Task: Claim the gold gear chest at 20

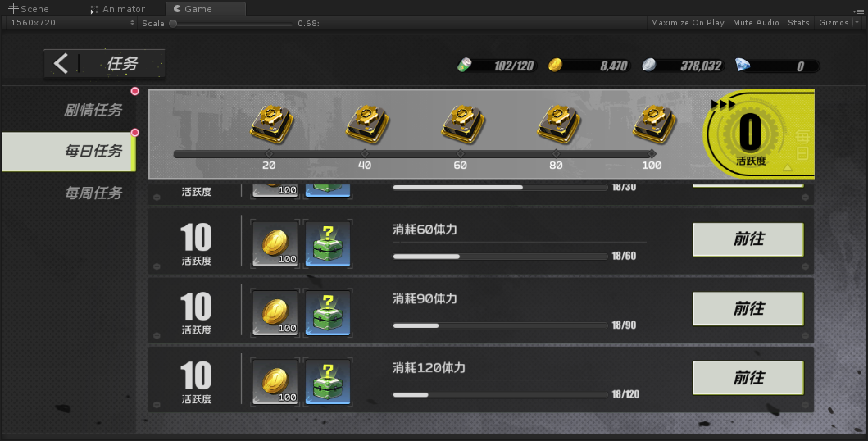Action: (271, 124)
